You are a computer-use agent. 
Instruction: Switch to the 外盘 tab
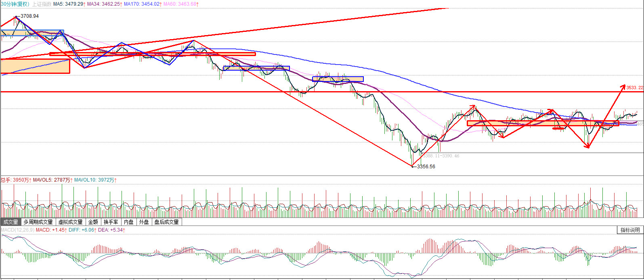point(144,222)
